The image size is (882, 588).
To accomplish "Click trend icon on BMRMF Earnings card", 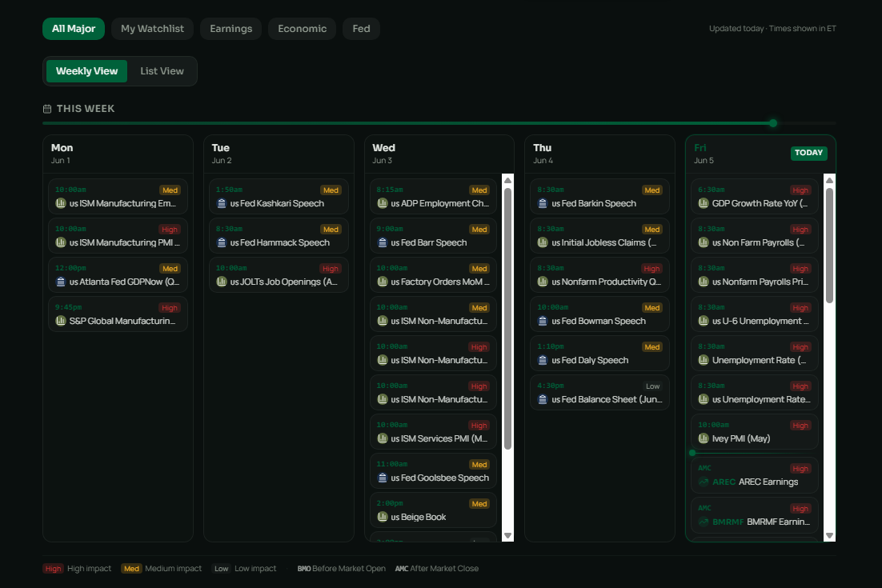I will tap(704, 522).
